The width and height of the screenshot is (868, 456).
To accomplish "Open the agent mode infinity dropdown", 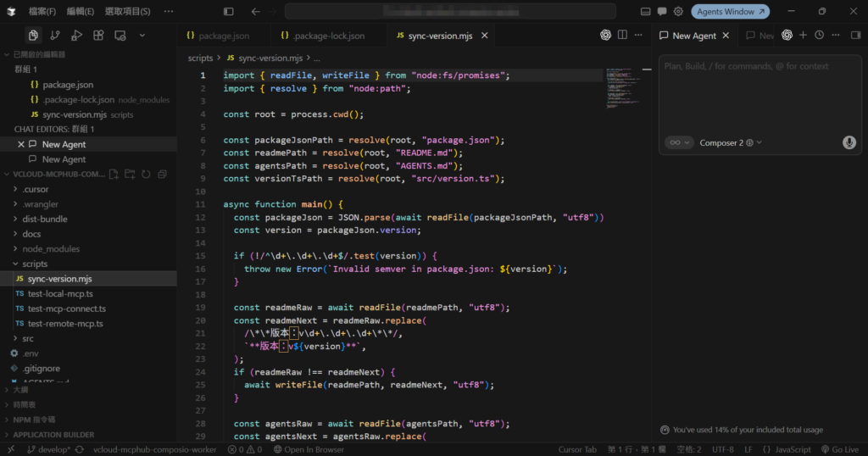I will click(679, 142).
